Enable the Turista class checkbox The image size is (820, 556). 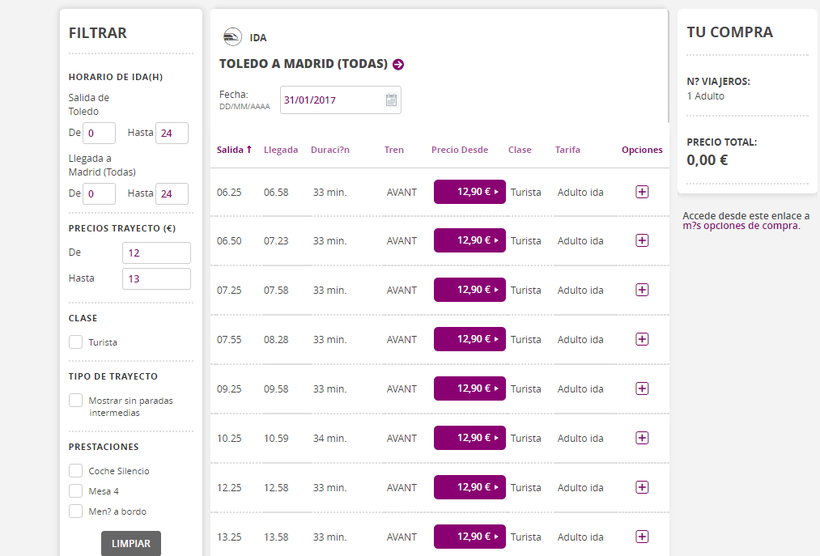point(76,342)
